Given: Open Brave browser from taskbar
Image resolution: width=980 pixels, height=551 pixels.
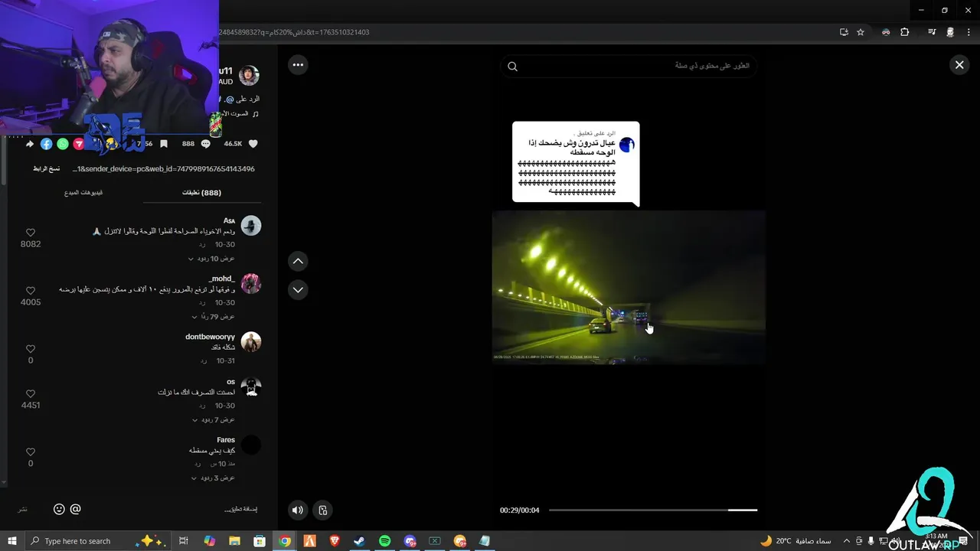Looking at the screenshot, I should pyautogui.click(x=335, y=541).
